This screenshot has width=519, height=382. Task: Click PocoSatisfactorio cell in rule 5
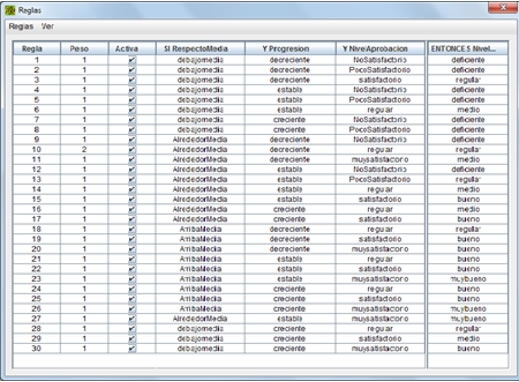(x=380, y=100)
